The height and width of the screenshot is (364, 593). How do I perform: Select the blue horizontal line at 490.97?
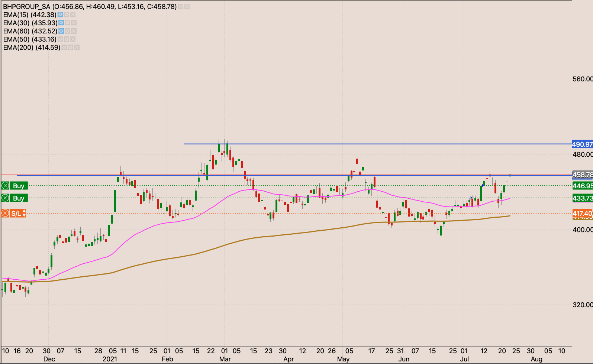tap(335, 144)
